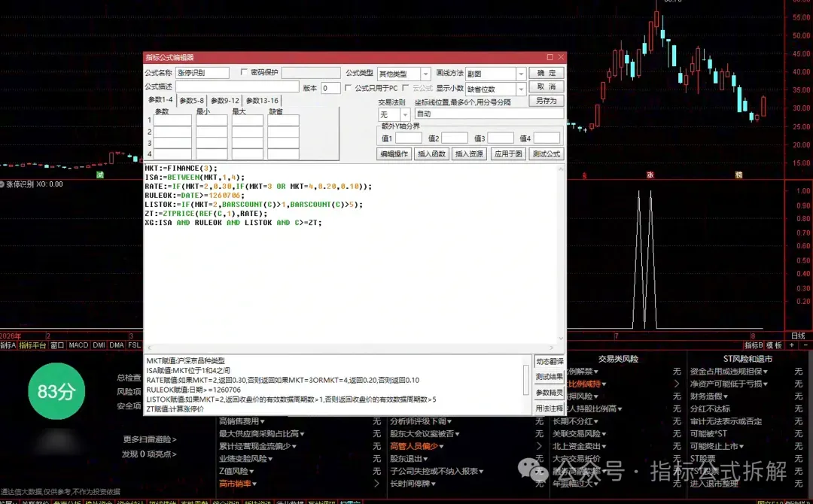Image resolution: width=813 pixels, height=504 pixels.
Task: Toggle the 云公式 checkbox
Action: pos(406,88)
